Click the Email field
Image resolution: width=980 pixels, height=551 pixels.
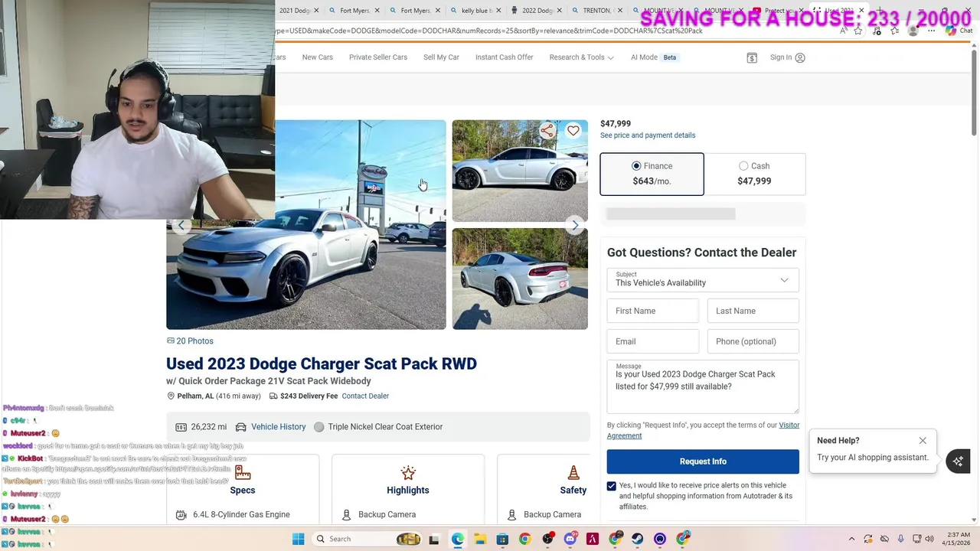click(653, 341)
